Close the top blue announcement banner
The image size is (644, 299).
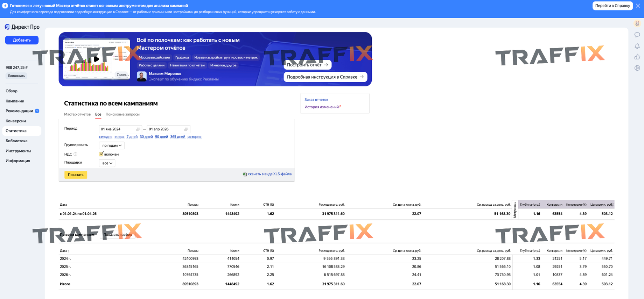(638, 6)
